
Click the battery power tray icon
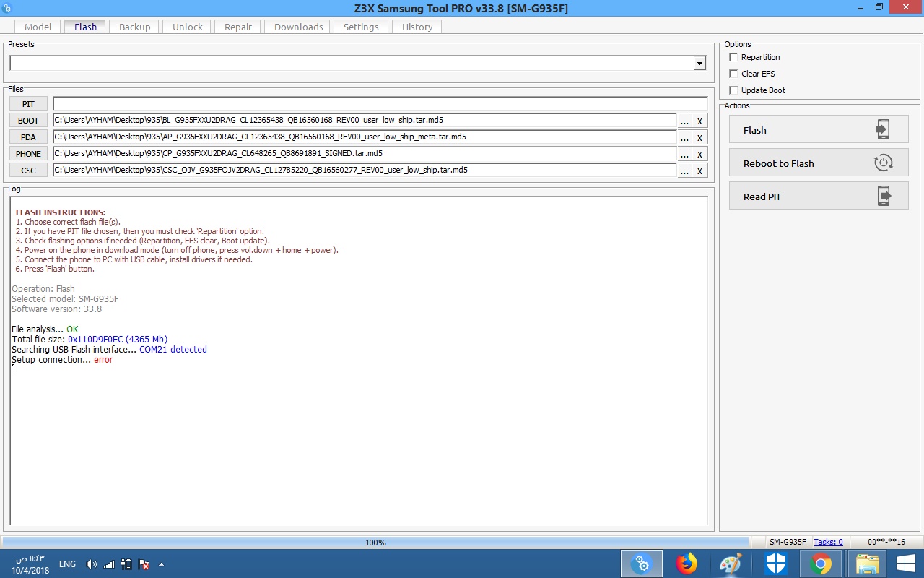(126, 564)
